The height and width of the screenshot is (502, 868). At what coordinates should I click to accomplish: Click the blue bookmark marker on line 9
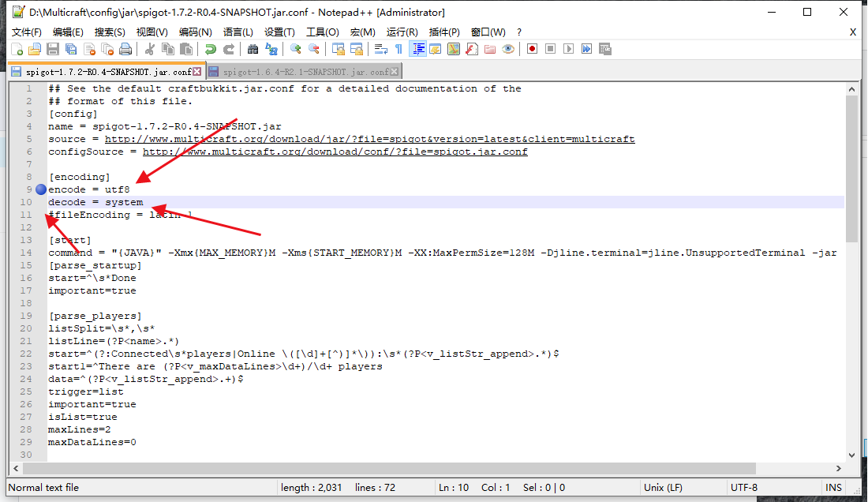41,189
